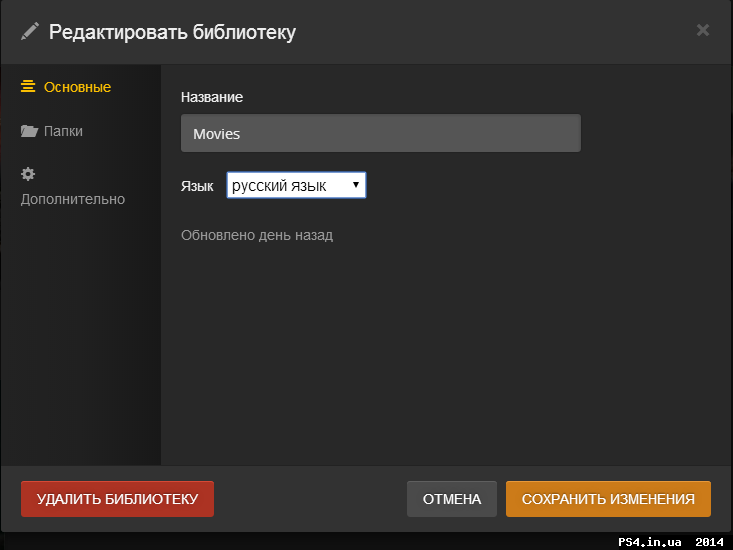The image size is (733, 550).
Task: Click the Редактировать библиотеку dialog title
Action: 172,32
